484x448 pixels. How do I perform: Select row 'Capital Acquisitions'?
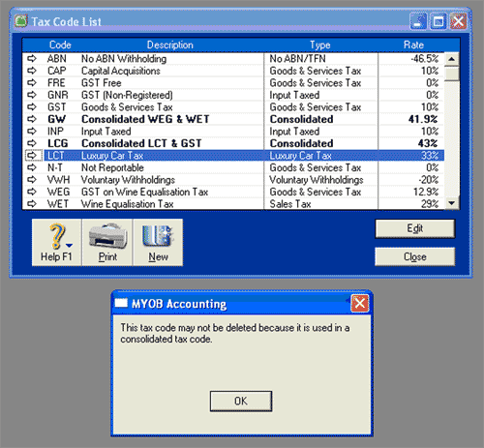coord(233,71)
